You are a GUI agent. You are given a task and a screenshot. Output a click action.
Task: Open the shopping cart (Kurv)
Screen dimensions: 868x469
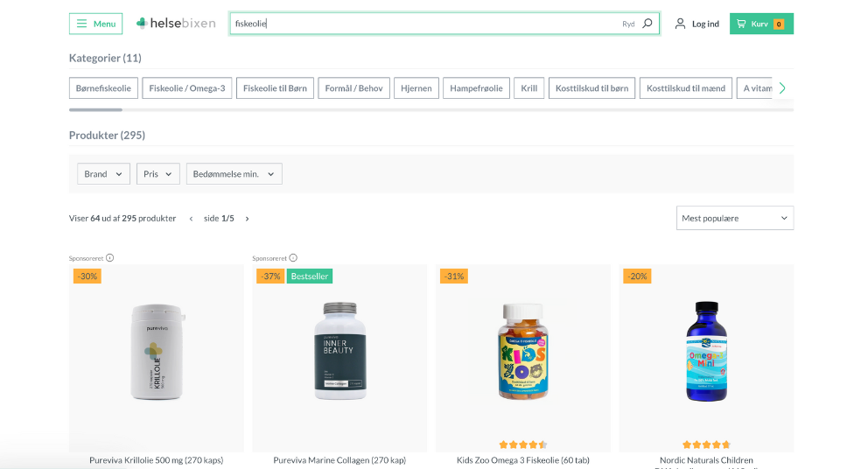point(761,24)
